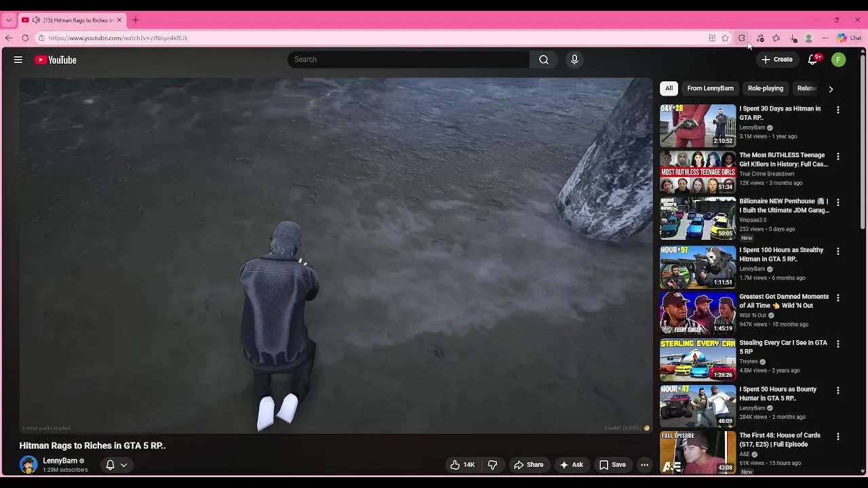This screenshot has width=868, height=488.
Task: Open Wild 'N Out video thumbnail
Action: [698, 313]
